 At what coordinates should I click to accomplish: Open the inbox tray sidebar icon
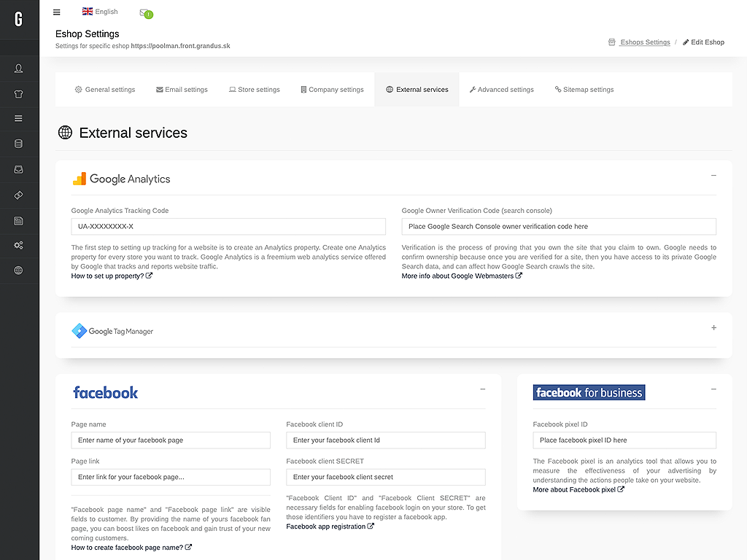(x=18, y=169)
